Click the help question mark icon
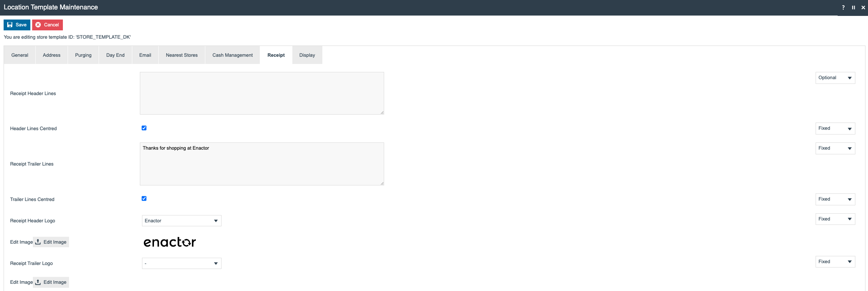Screen dimensions: 868x291 point(843,8)
